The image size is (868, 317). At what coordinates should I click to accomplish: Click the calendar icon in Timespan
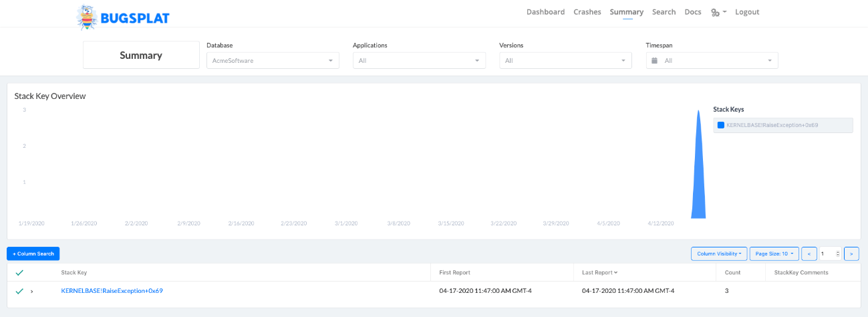tap(655, 61)
